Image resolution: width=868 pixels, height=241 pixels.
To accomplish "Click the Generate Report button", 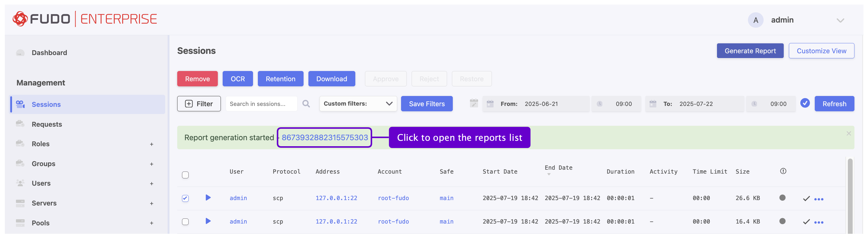I will tap(750, 51).
